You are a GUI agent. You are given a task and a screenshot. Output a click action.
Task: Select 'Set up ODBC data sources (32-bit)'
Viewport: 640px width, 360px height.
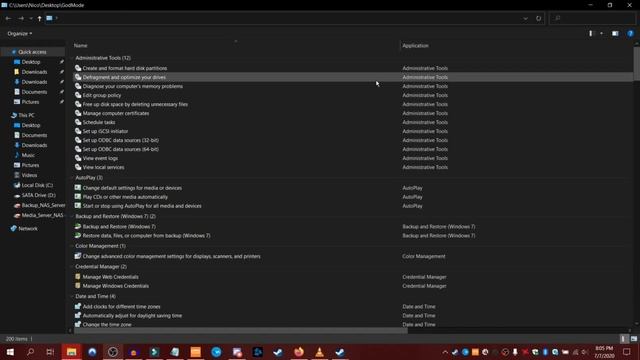pyautogui.click(x=120, y=140)
